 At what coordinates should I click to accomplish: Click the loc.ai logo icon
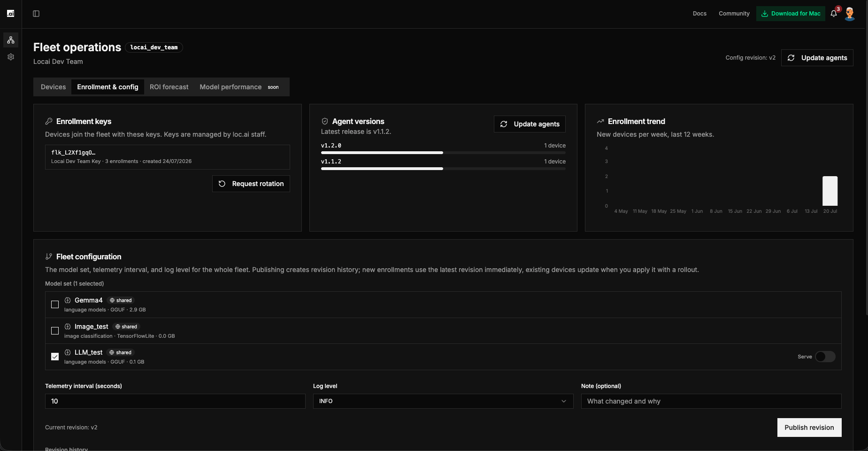pyautogui.click(x=10, y=13)
